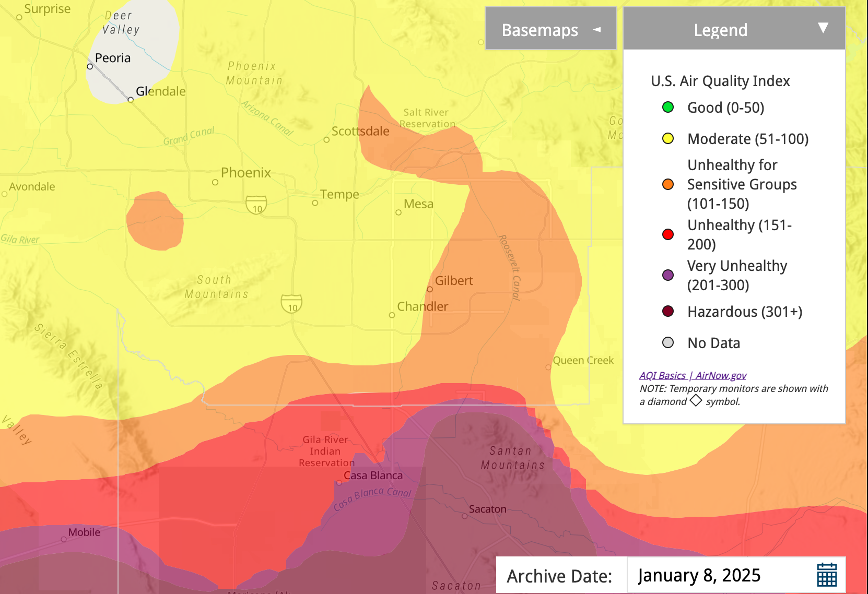Click the gray No Data swatch
The image size is (868, 594).
pyautogui.click(x=667, y=343)
